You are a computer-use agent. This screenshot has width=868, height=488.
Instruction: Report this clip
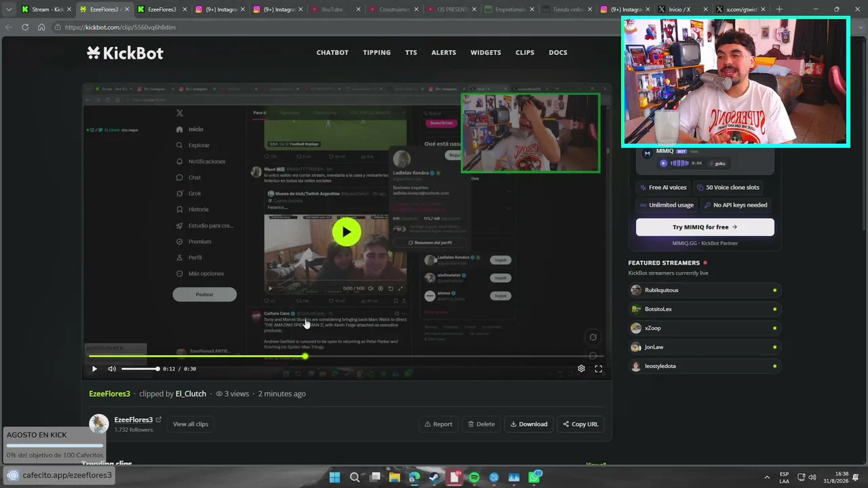coord(438,424)
